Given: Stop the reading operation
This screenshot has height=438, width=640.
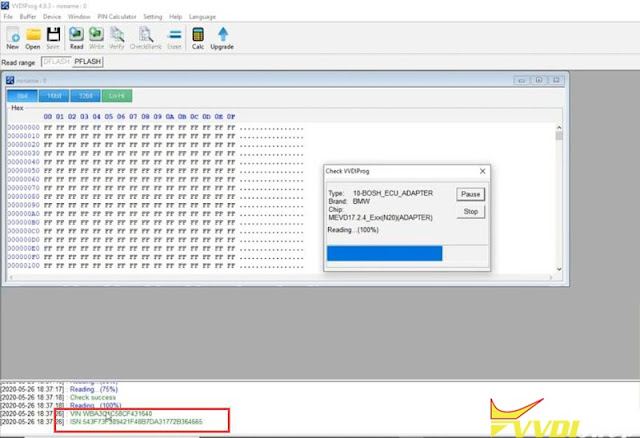Looking at the screenshot, I should click(x=471, y=211).
